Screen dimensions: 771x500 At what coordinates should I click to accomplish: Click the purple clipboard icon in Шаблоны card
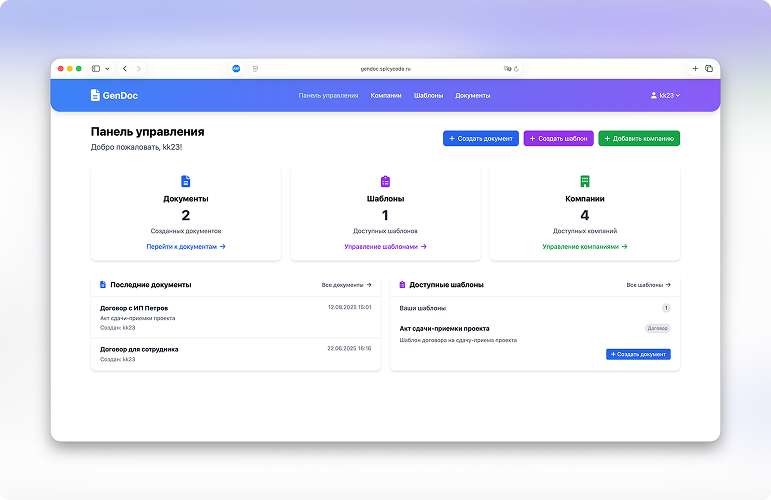(x=385, y=181)
